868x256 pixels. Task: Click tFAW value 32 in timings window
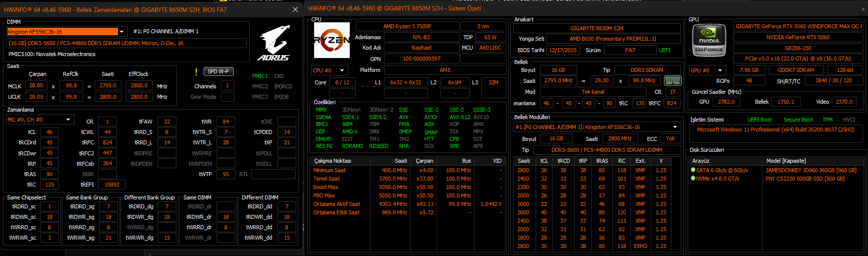point(167,122)
